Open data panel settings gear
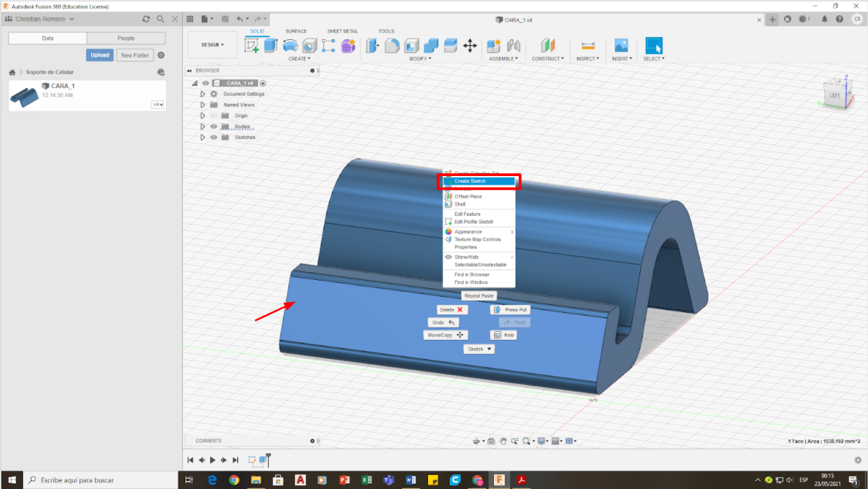 [x=161, y=55]
